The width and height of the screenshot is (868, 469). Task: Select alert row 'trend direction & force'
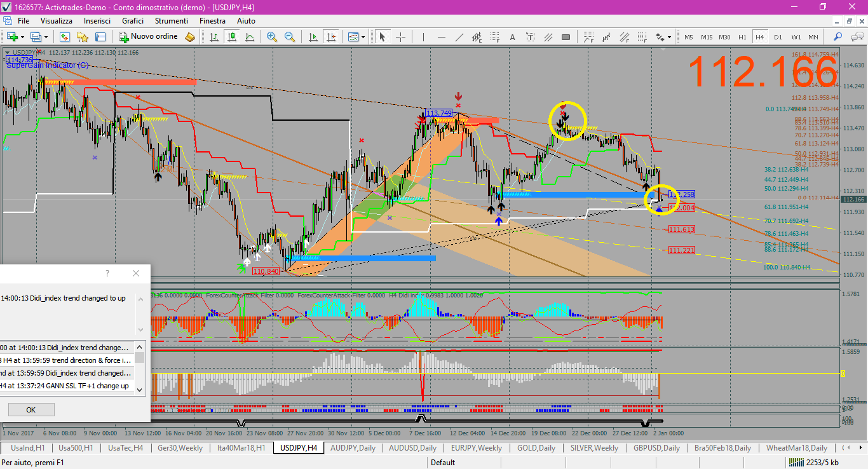[x=67, y=360]
